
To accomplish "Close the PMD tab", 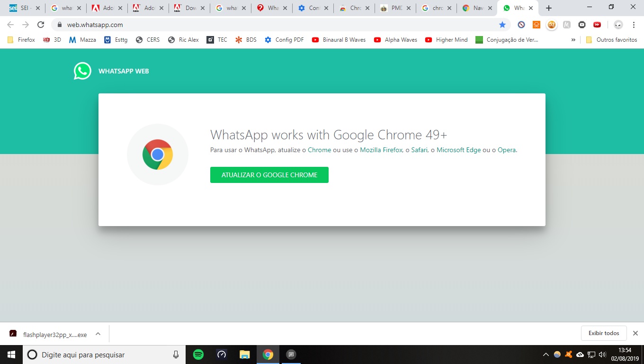I will point(408,8).
